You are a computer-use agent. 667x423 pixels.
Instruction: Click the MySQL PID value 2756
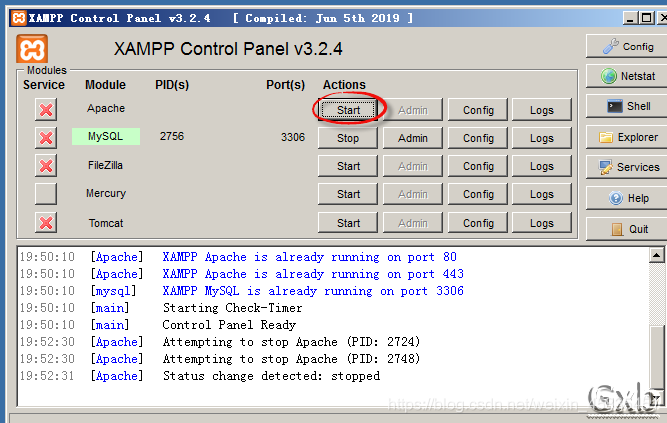click(172, 136)
